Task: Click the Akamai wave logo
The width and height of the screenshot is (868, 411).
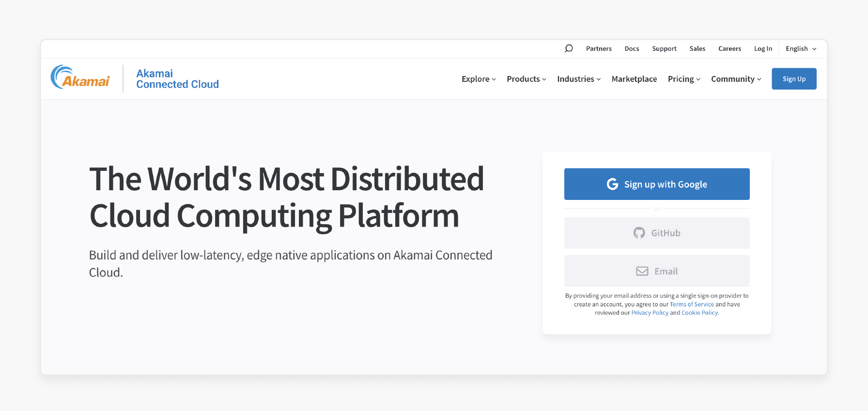Action: (x=80, y=77)
